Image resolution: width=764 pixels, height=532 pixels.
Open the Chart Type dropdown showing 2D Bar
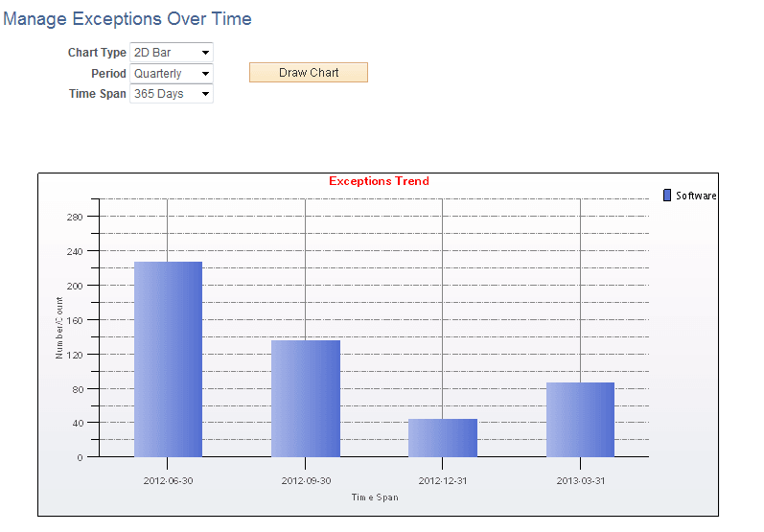click(x=171, y=53)
